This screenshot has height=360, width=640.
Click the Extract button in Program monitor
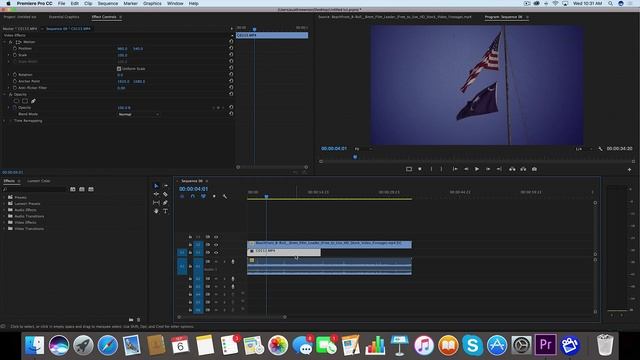tap(523, 169)
